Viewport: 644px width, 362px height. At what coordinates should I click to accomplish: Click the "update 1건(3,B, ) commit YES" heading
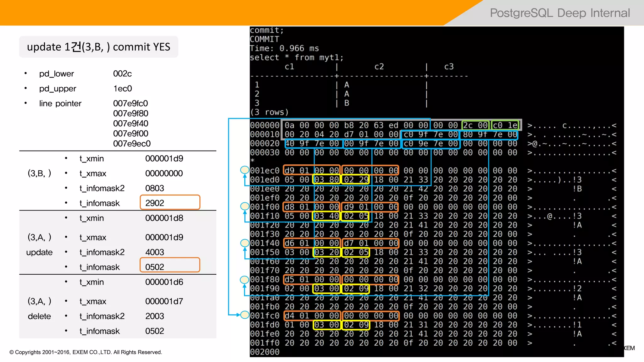pyautogui.click(x=98, y=47)
